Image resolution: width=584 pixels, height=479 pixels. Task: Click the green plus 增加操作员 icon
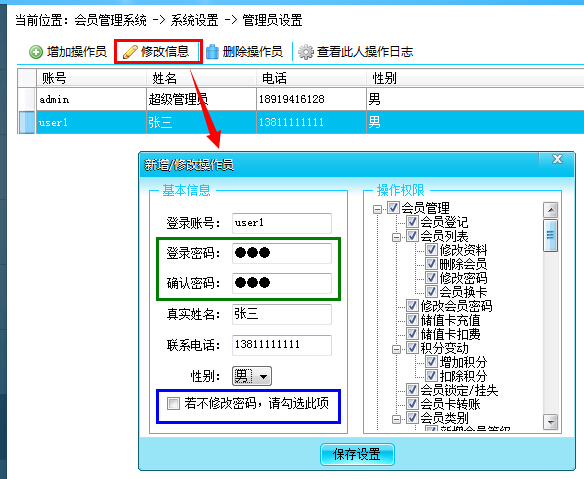click(36, 52)
